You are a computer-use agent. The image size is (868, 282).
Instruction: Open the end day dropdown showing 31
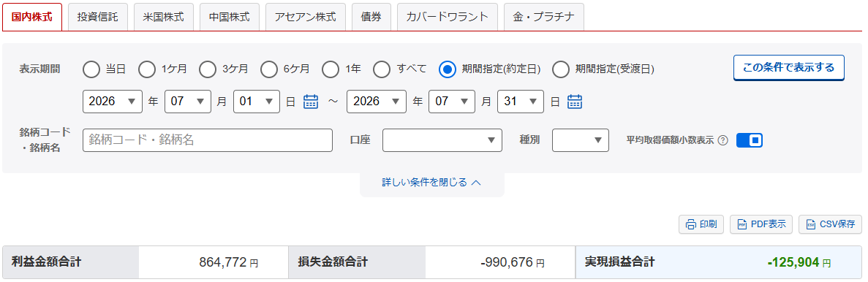521,102
